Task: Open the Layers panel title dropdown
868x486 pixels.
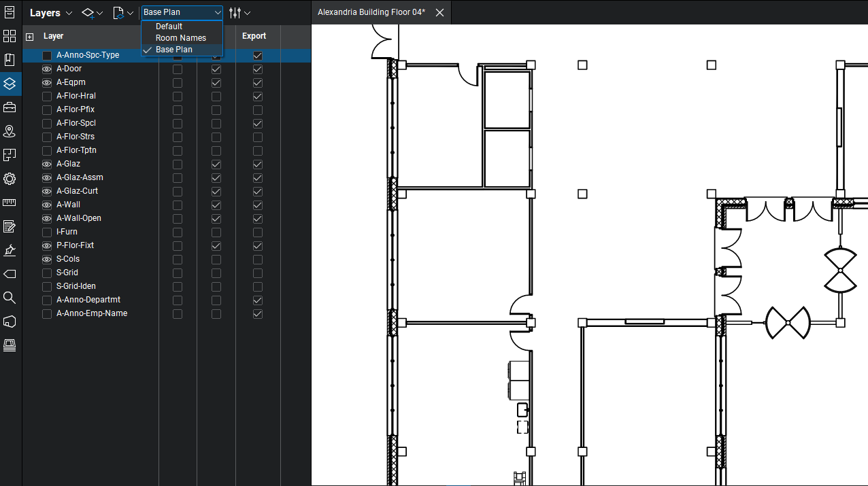Action: coord(50,13)
